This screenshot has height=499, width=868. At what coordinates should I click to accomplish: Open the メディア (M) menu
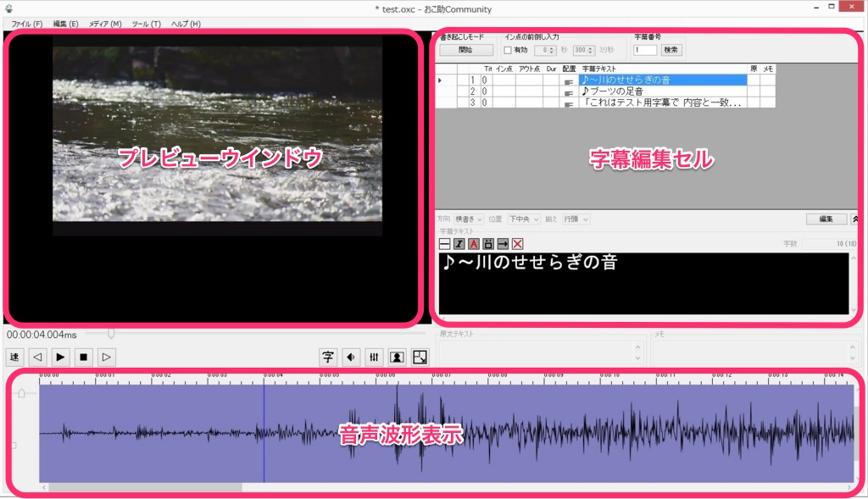[x=105, y=24]
